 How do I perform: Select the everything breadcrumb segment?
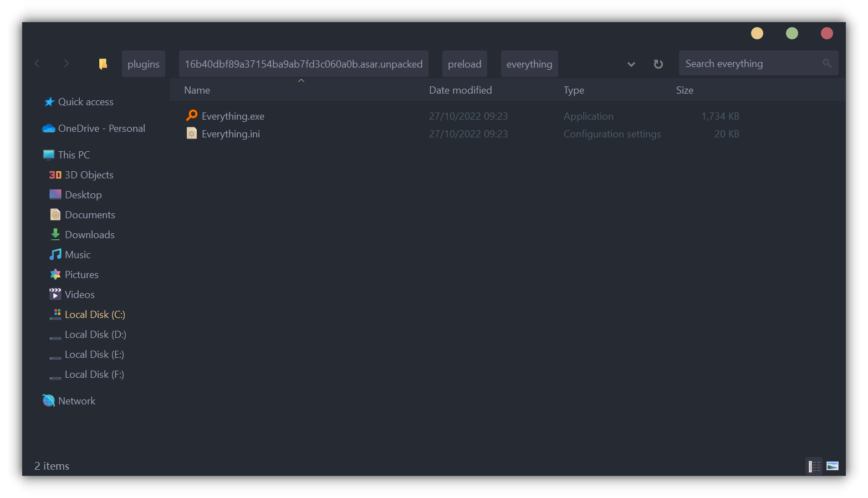(529, 64)
